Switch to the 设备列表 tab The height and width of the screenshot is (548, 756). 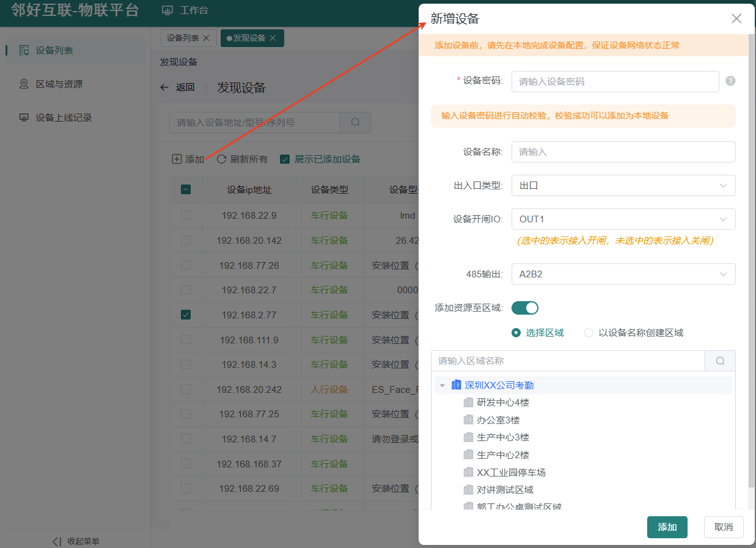(x=183, y=38)
